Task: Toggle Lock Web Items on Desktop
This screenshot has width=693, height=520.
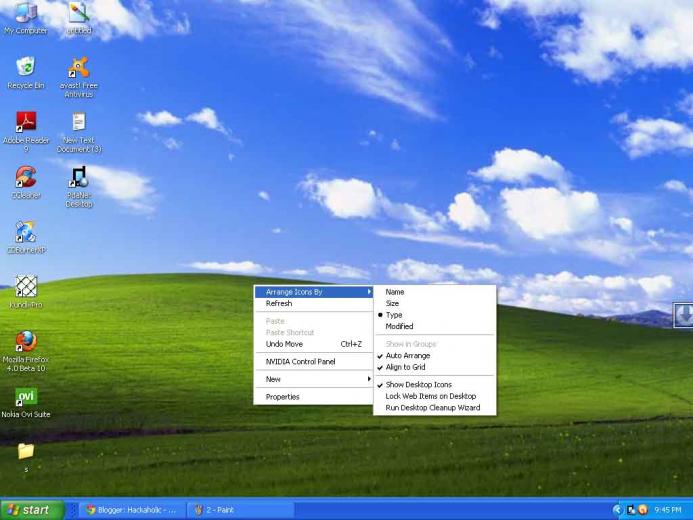Action: 434,396
